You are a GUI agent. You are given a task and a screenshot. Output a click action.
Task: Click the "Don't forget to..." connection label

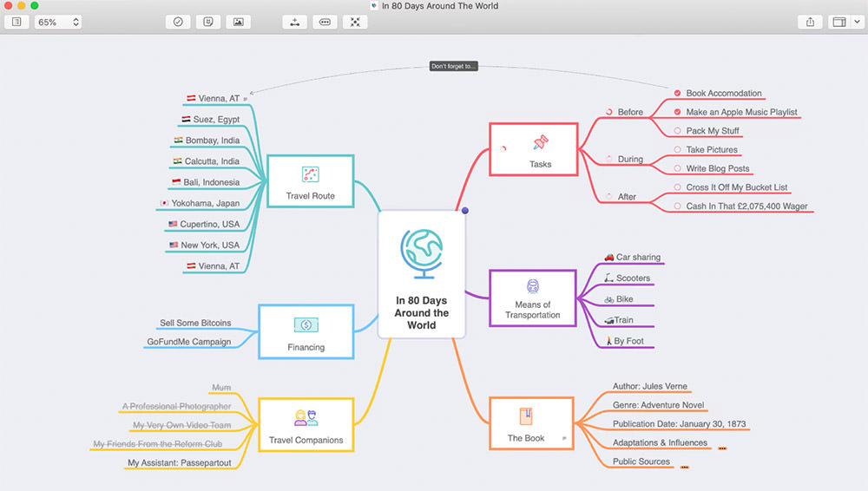453,66
